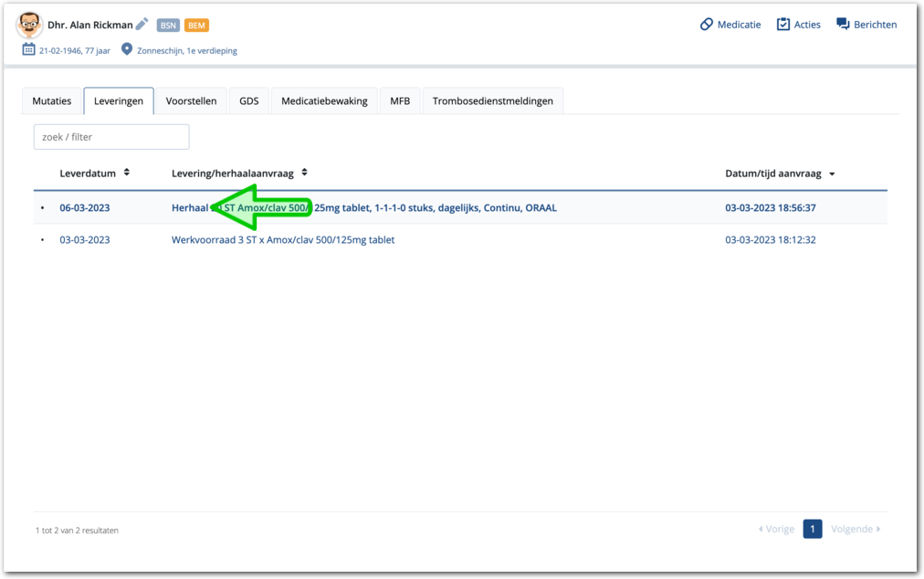This screenshot has width=924, height=579.
Task: Open the Werkvoorraad 3 ST Amox/clav delivery
Action: click(283, 240)
